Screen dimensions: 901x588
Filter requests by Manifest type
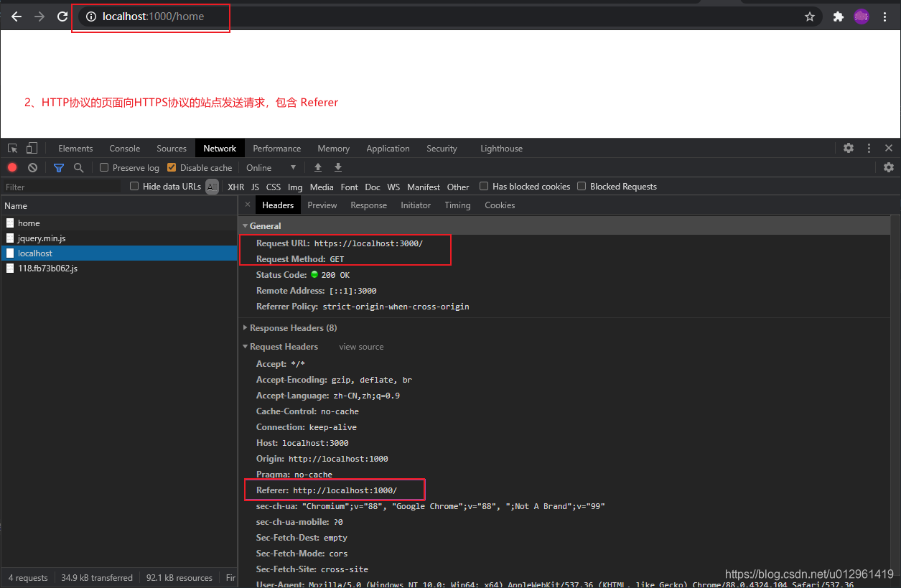pyautogui.click(x=424, y=187)
